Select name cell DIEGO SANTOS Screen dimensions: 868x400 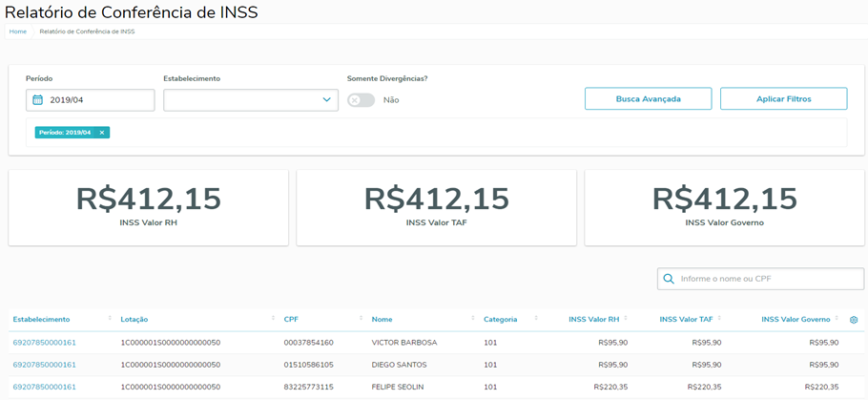point(399,365)
